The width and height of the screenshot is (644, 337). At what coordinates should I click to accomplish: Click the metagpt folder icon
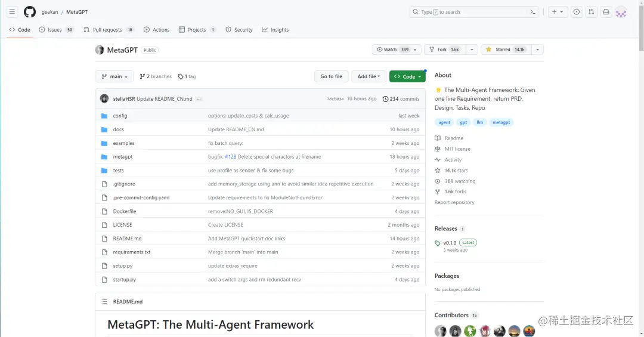click(104, 157)
